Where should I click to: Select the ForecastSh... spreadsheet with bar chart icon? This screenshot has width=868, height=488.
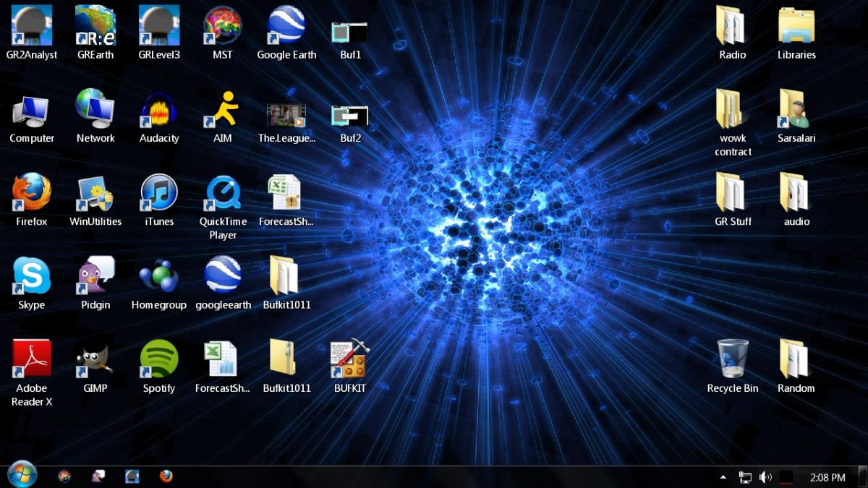pos(223,367)
